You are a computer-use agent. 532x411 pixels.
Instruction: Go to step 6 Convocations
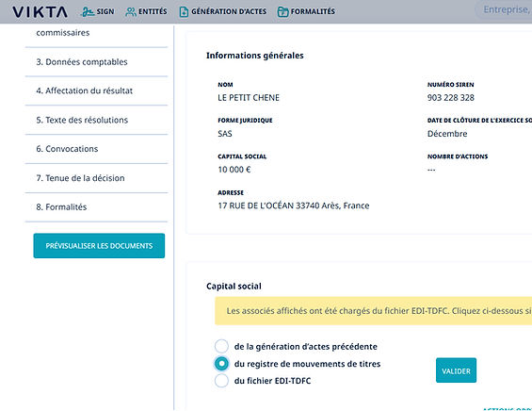coord(96,149)
